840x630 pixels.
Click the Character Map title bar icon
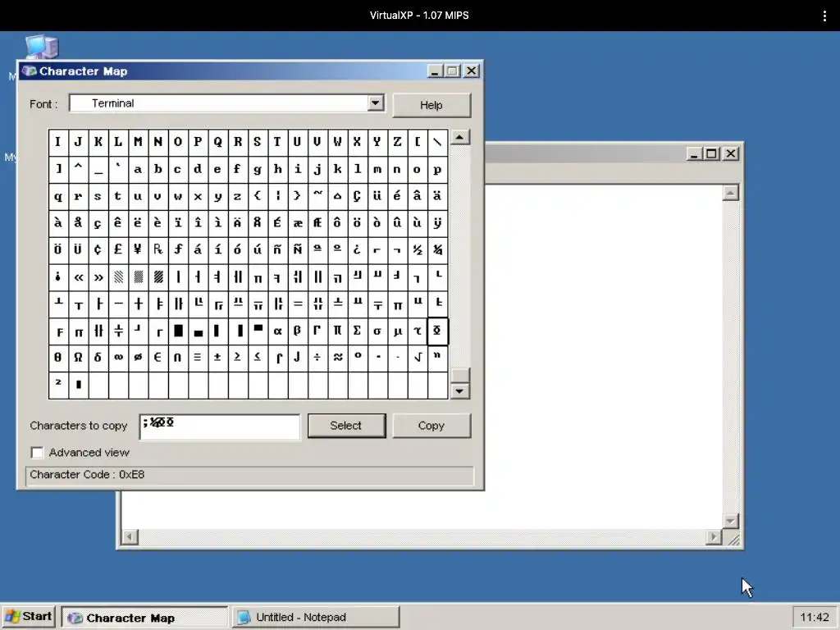tap(30, 71)
